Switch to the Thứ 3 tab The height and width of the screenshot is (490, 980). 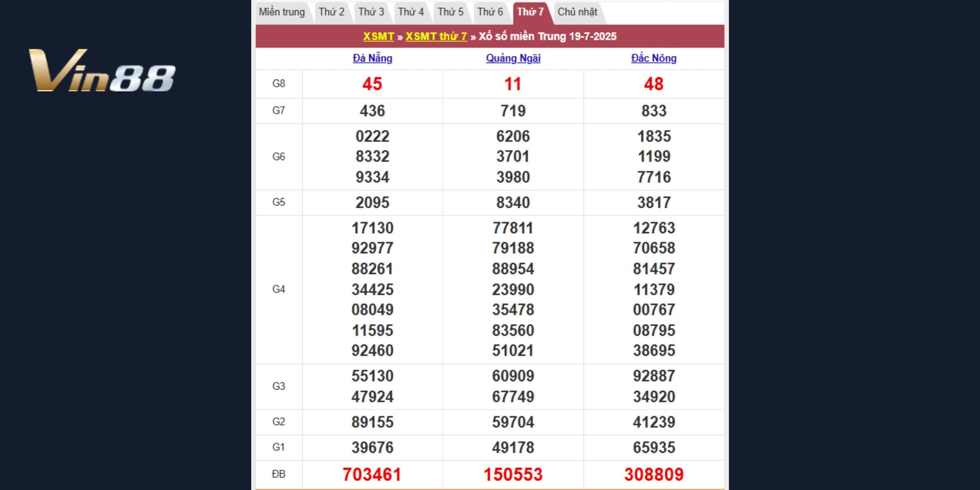click(x=371, y=12)
